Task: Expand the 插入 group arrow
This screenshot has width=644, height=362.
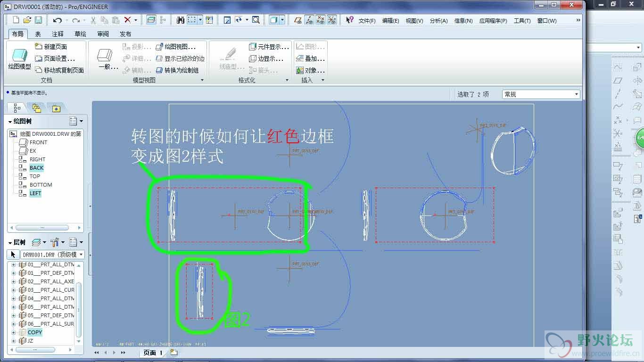Action: tap(323, 80)
